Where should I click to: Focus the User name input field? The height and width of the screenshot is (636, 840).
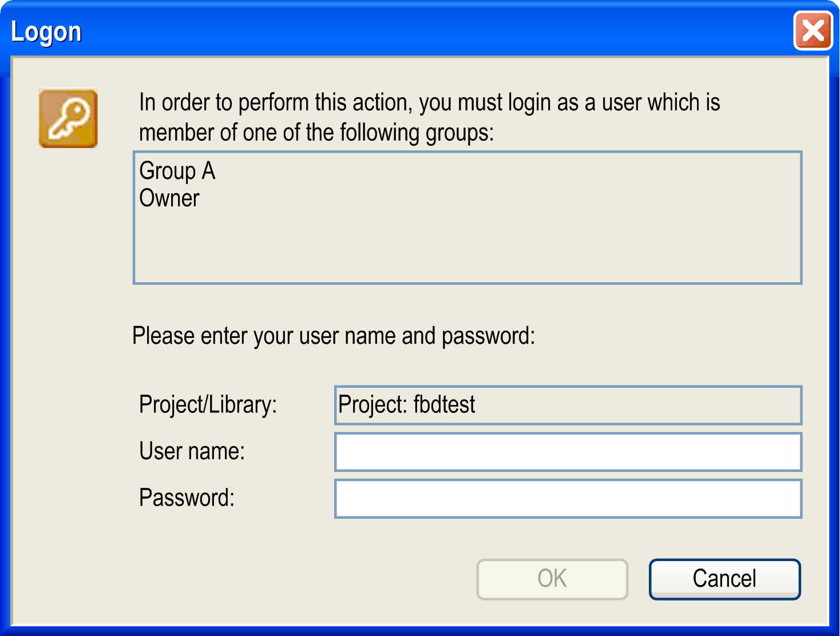(x=568, y=452)
